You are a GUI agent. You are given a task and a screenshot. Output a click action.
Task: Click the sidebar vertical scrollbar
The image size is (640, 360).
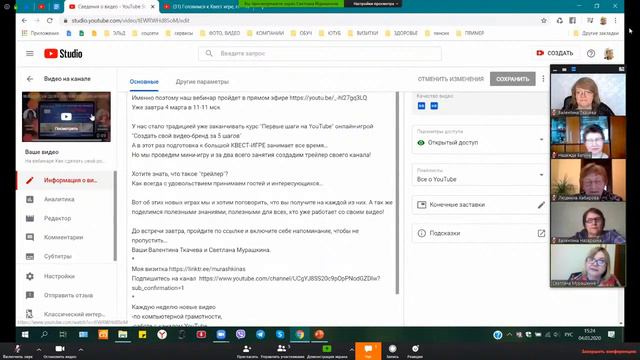click(x=115, y=216)
